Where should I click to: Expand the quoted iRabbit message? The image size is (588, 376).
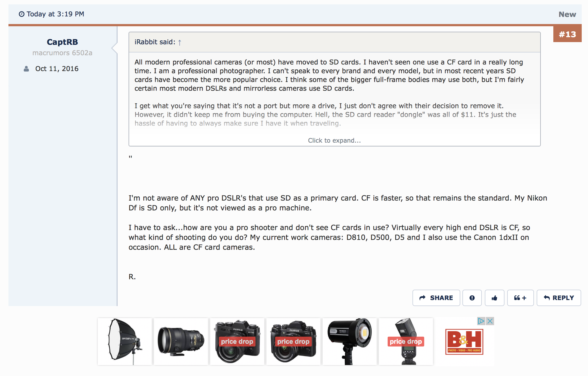tap(334, 140)
